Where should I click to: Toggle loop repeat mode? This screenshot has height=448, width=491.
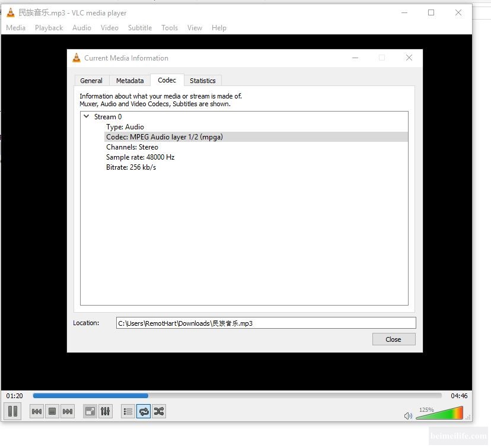click(x=144, y=411)
